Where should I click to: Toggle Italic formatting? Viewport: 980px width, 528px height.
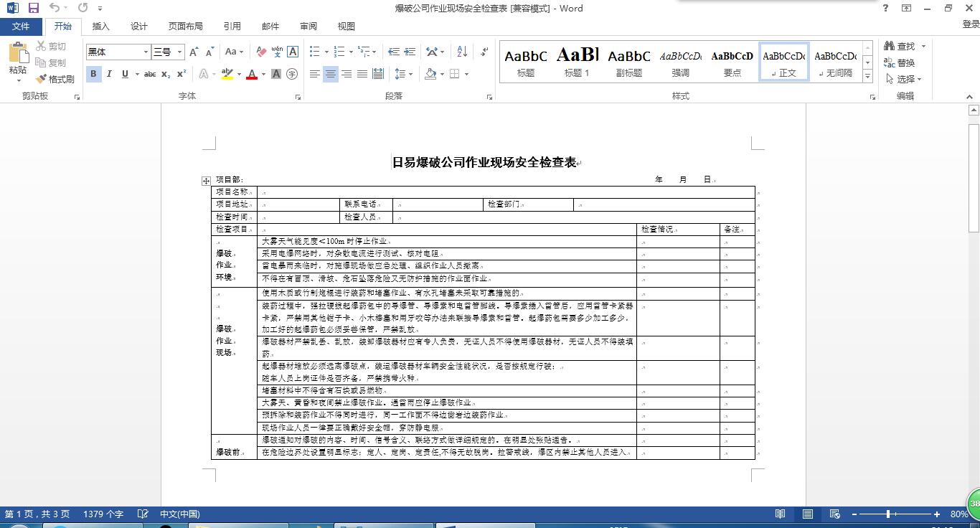click(109, 74)
